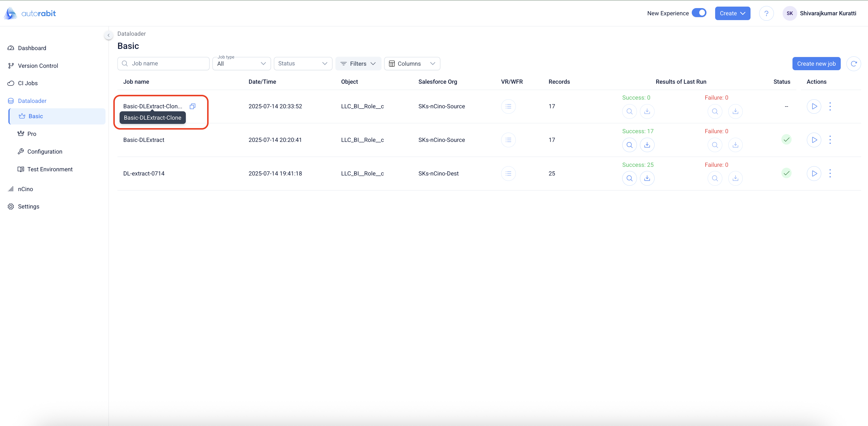Screen dimensions: 868x426
Task: Open VR/WFR list for Basic-DLExtract-Clone
Action: (508, 106)
